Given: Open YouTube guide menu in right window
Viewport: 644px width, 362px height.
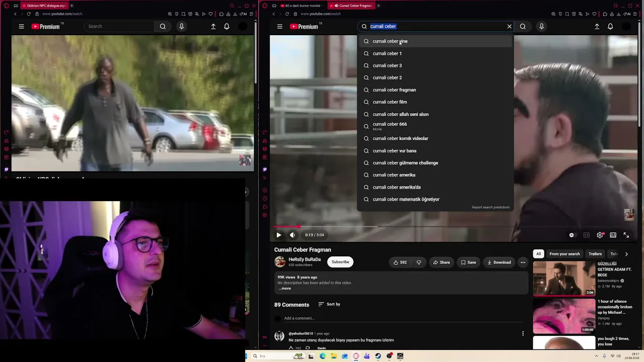Looking at the screenshot, I should point(280,27).
